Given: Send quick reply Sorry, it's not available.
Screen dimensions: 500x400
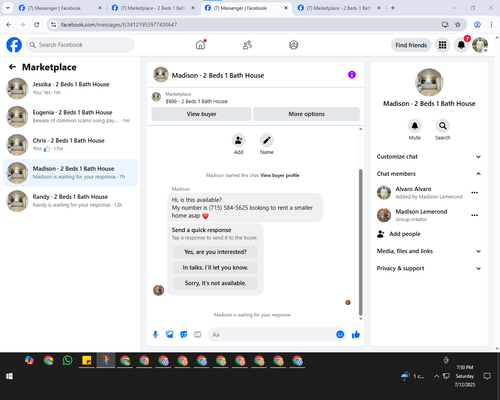Looking at the screenshot, I should 215,283.
